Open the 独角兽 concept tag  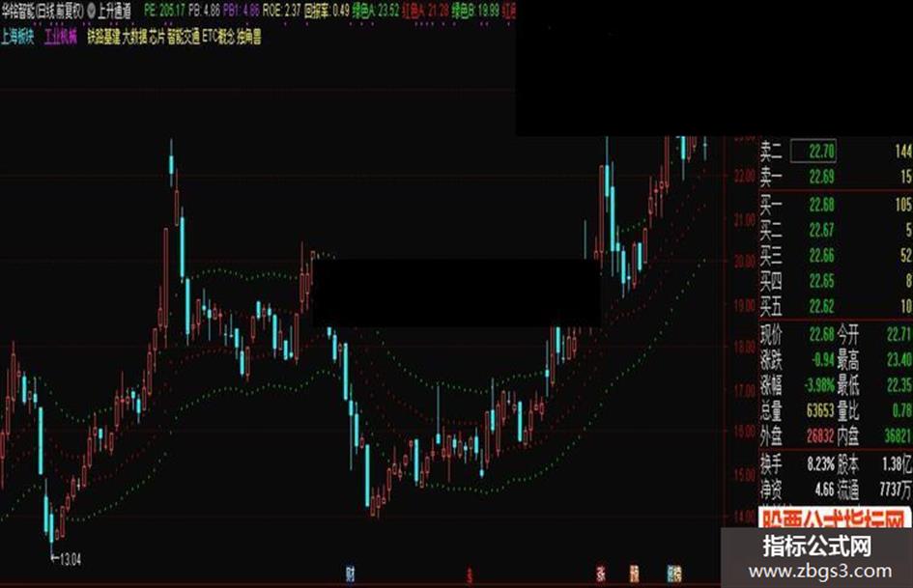tap(249, 37)
